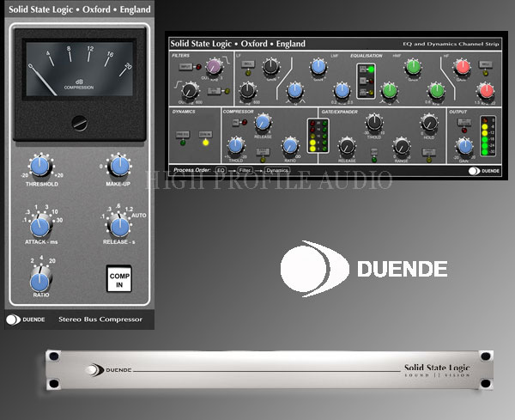Toggle the Dynamics PRE EQ button

(x=182, y=134)
